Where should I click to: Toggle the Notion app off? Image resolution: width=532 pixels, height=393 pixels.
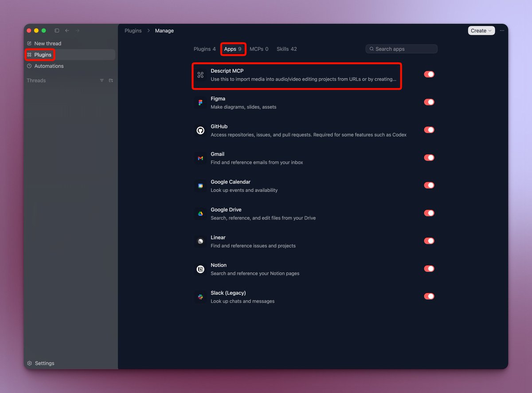tap(429, 268)
